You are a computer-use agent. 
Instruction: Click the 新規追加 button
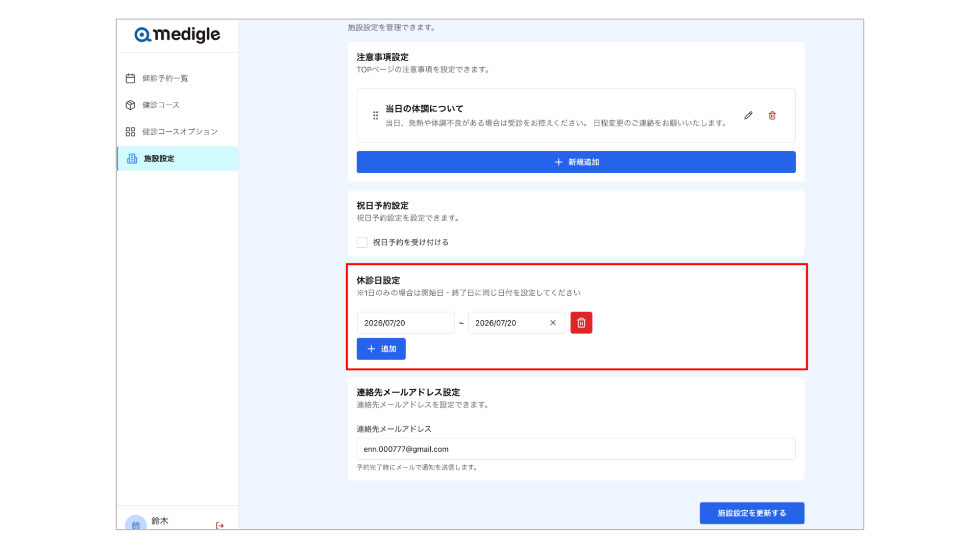576,162
